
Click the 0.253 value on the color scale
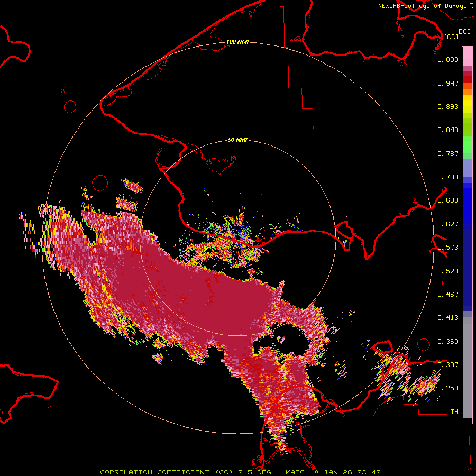[448, 388]
